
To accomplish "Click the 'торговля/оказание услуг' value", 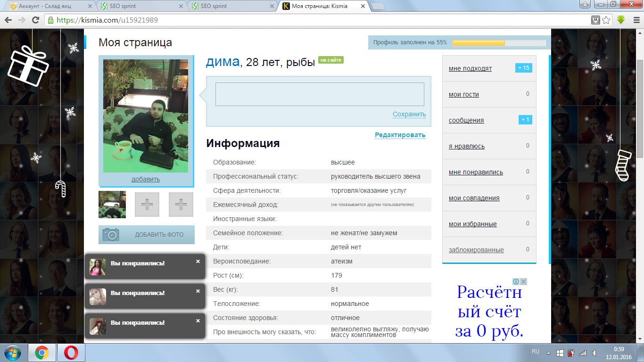I will tap(369, 190).
